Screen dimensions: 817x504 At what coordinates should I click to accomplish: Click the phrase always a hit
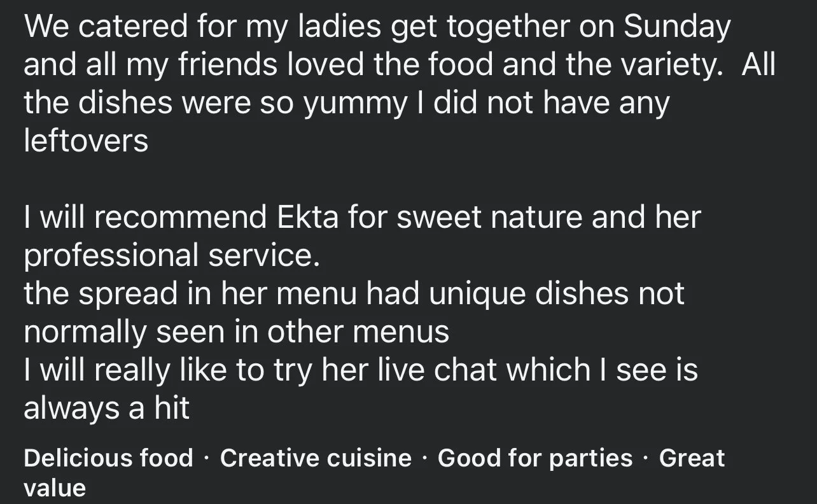[106, 408]
